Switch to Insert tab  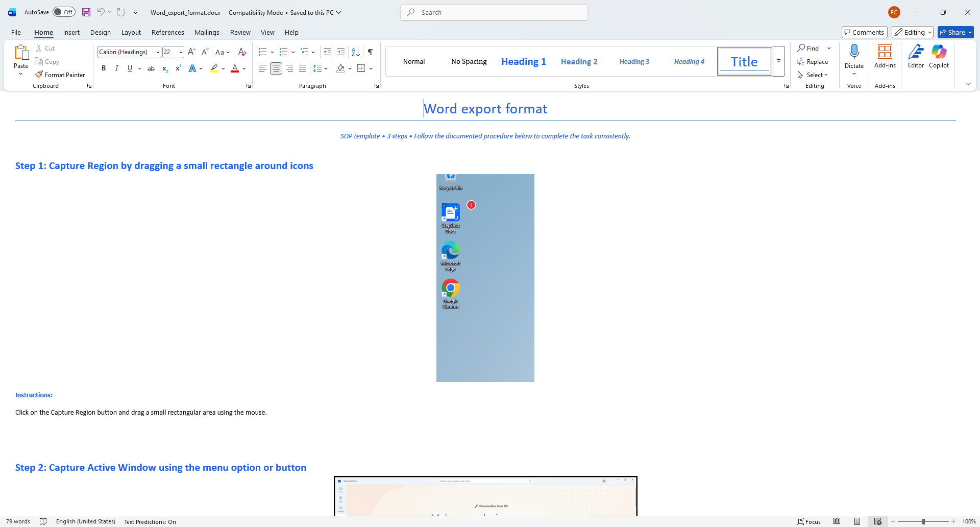[71, 32]
